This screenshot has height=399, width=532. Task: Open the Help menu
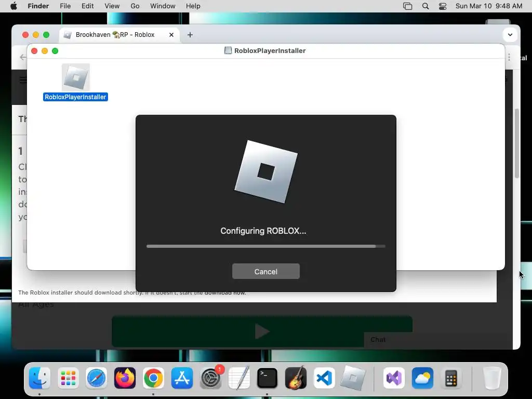click(x=193, y=6)
